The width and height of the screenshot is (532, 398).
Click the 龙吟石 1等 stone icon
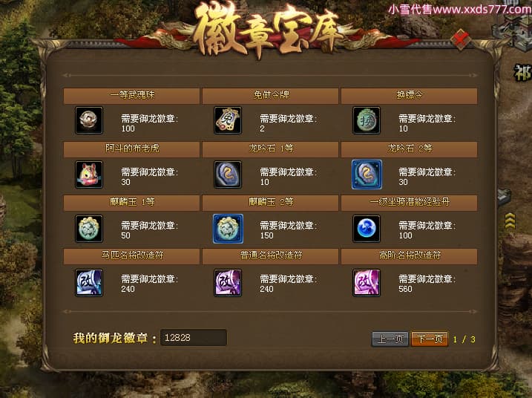click(228, 174)
